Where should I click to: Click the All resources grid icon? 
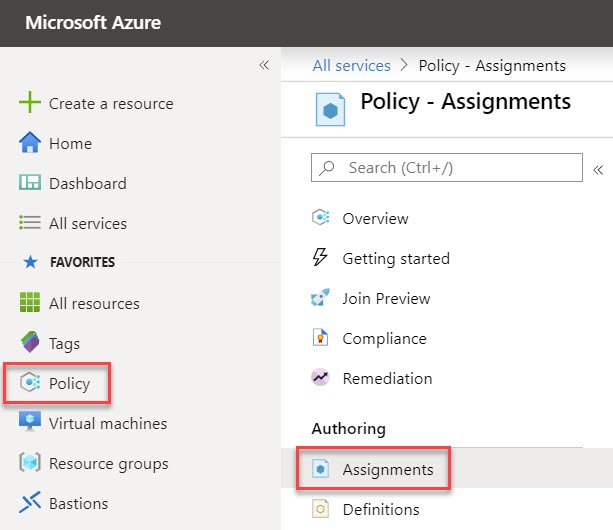[31, 303]
